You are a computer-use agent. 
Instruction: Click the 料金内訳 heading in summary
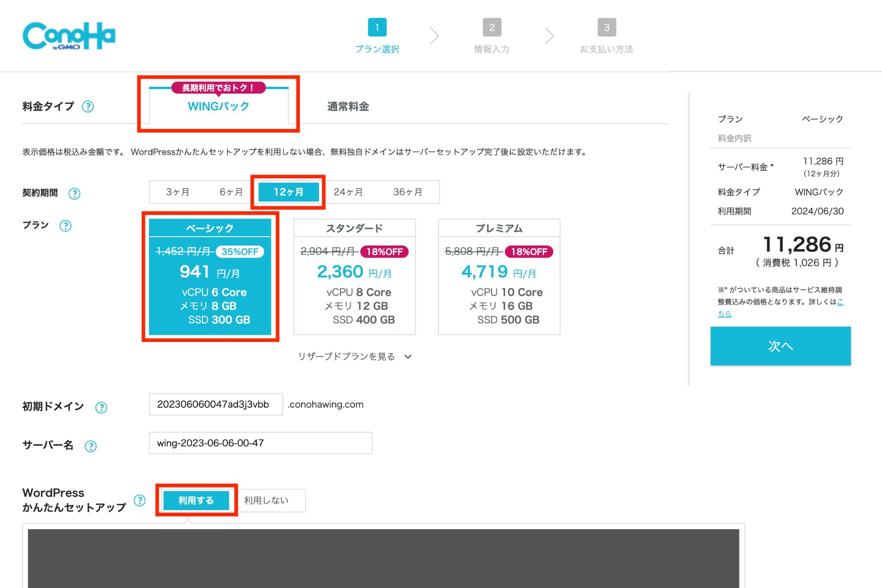coord(735,139)
